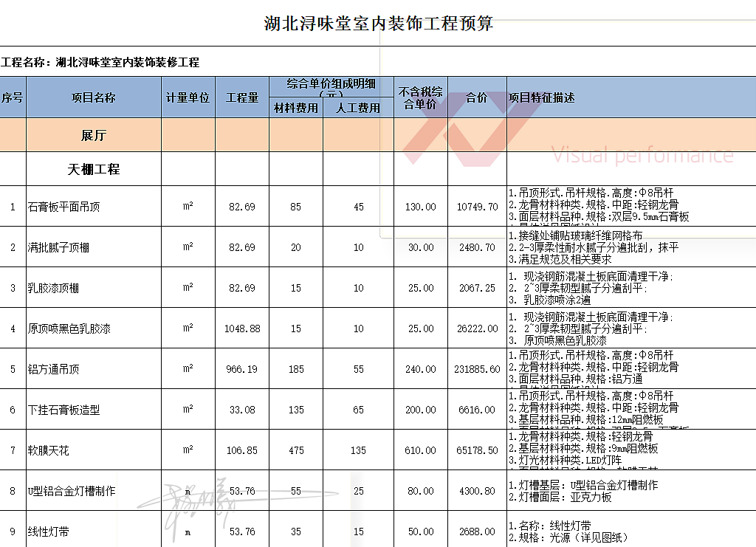Select the 天棚工程 section title cell

92,168
